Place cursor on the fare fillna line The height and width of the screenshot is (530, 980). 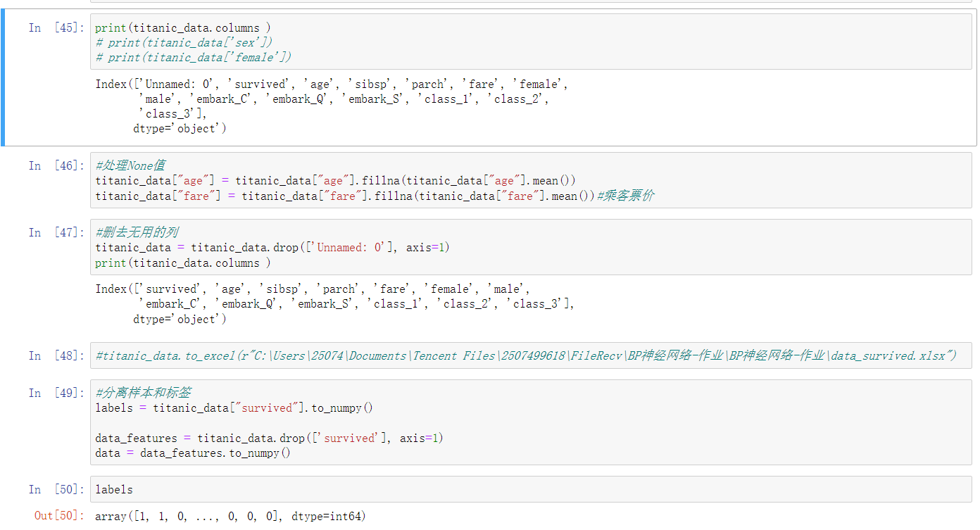(345, 196)
